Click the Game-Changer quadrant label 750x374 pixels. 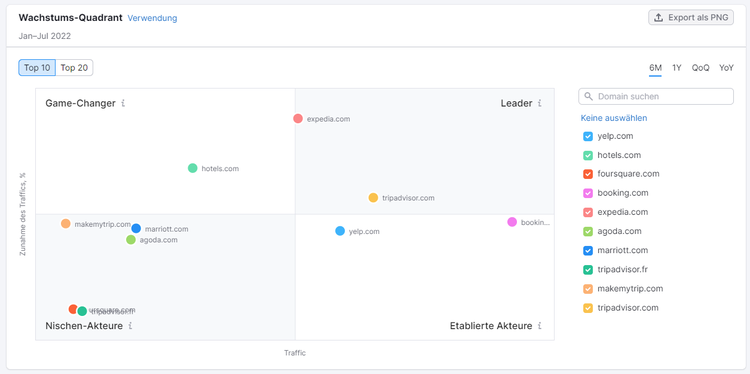(x=80, y=103)
